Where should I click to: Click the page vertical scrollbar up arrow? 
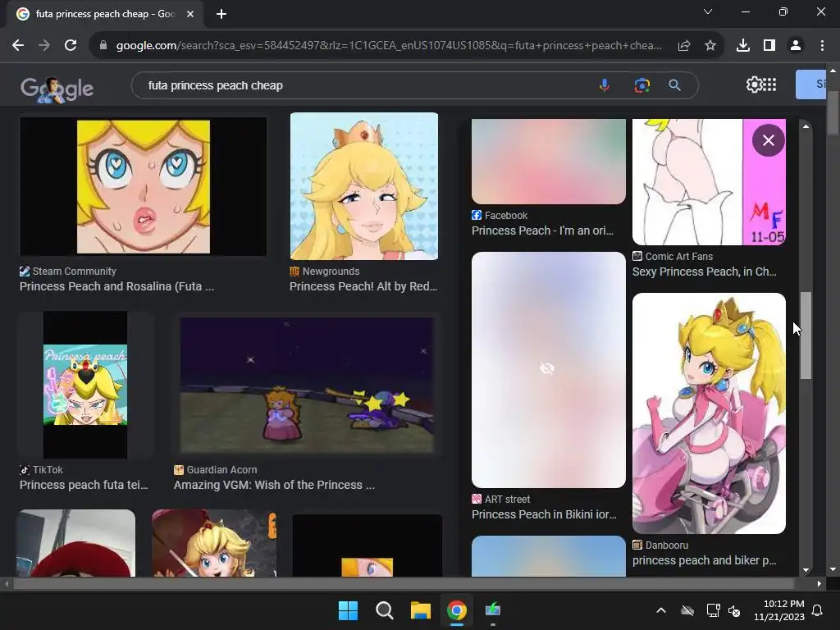[x=833, y=71]
